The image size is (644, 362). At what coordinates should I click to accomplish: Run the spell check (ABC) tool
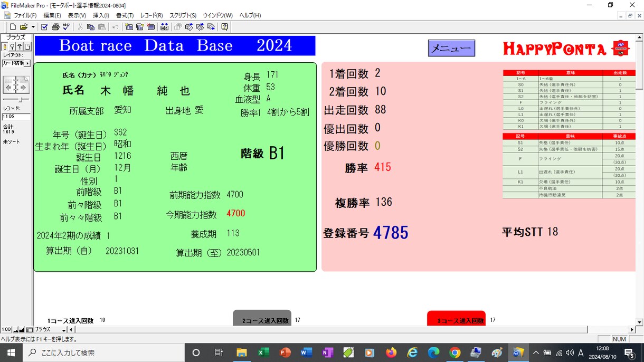pos(66,27)
